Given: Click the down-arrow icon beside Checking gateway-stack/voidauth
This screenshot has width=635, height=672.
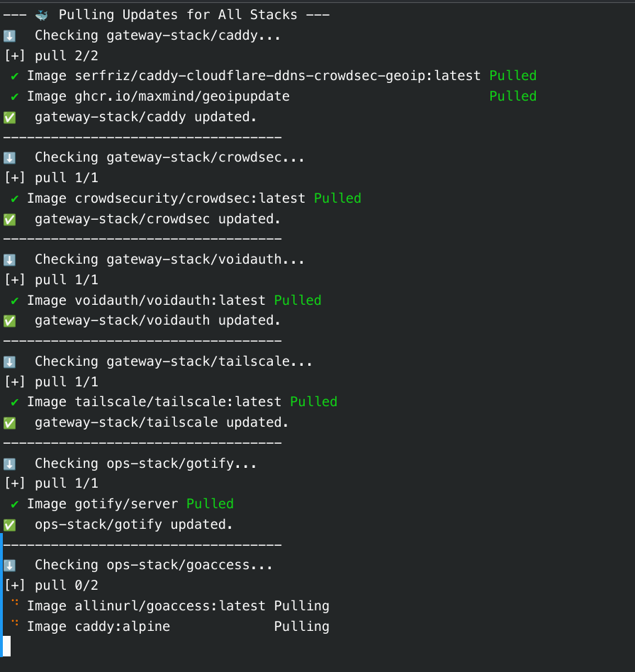Looking at the screenshot, I should [x=10, y=259].
